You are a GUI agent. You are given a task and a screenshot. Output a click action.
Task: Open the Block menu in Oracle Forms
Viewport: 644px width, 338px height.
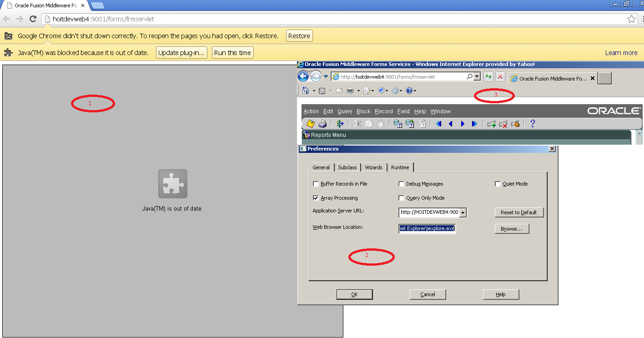point(363,111)
